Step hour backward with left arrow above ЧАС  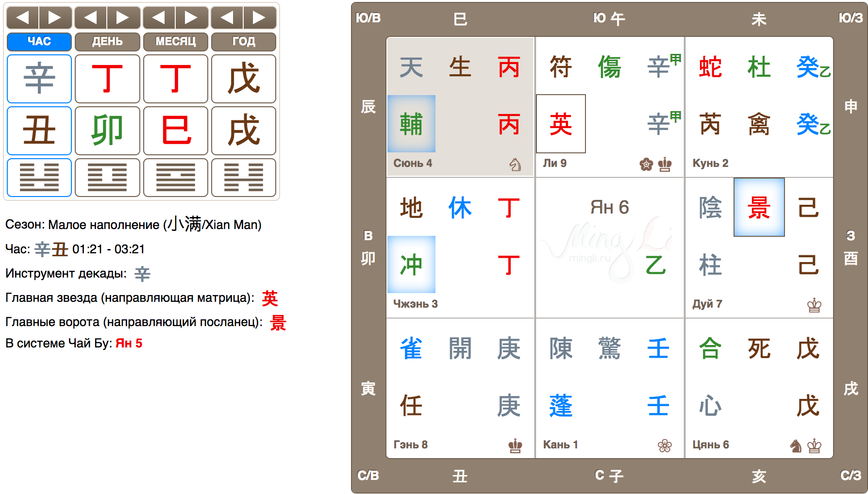23,18
